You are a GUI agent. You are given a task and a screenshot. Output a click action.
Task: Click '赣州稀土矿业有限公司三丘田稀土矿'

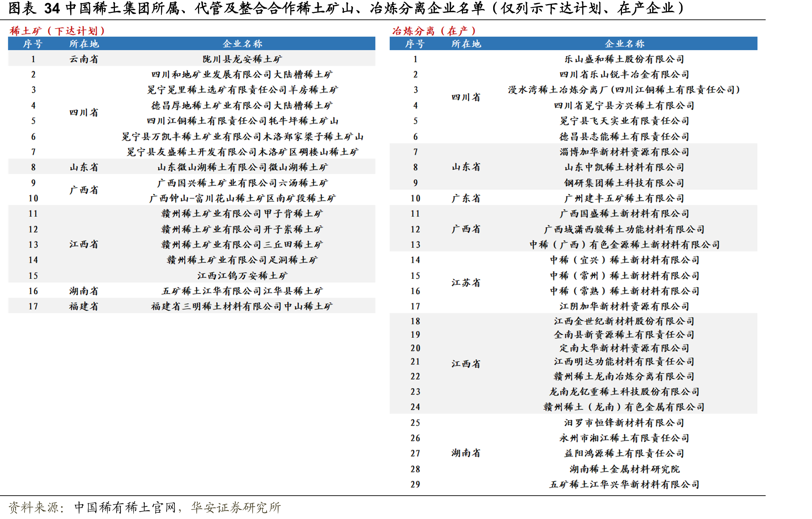tap(242, 244)
